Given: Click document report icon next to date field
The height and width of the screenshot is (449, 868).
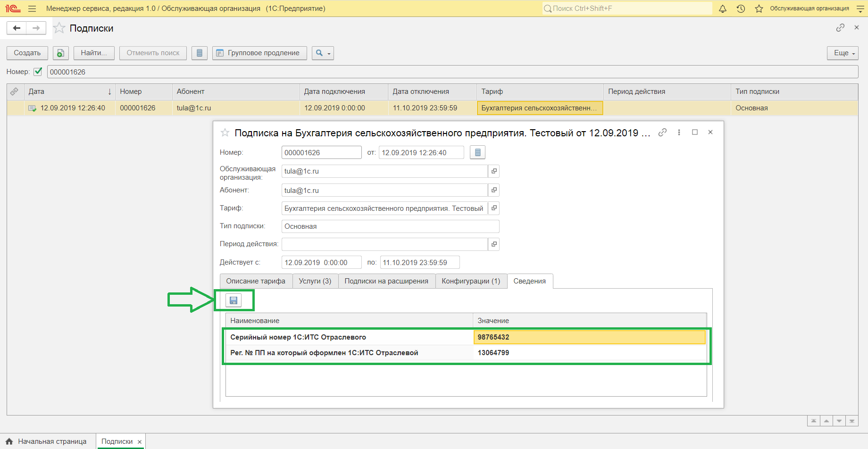Looking at the screenshot, I should (477, 152).
